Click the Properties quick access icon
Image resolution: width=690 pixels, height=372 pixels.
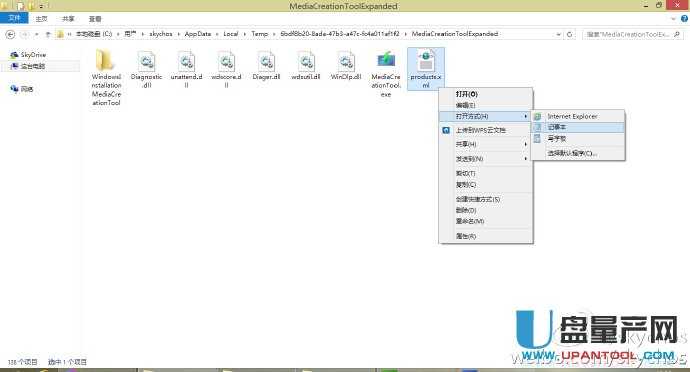(20, 6)
